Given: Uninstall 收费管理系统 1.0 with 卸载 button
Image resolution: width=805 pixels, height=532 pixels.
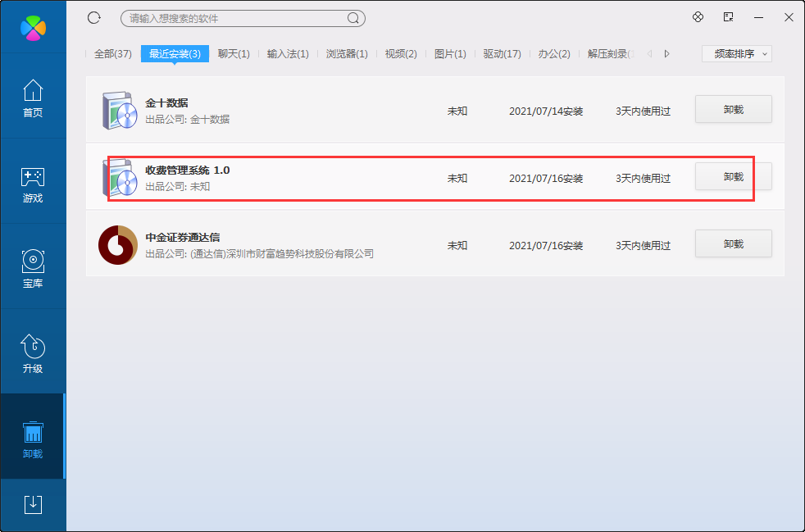Looking at the screenshot, I should (x=734, y=176).
